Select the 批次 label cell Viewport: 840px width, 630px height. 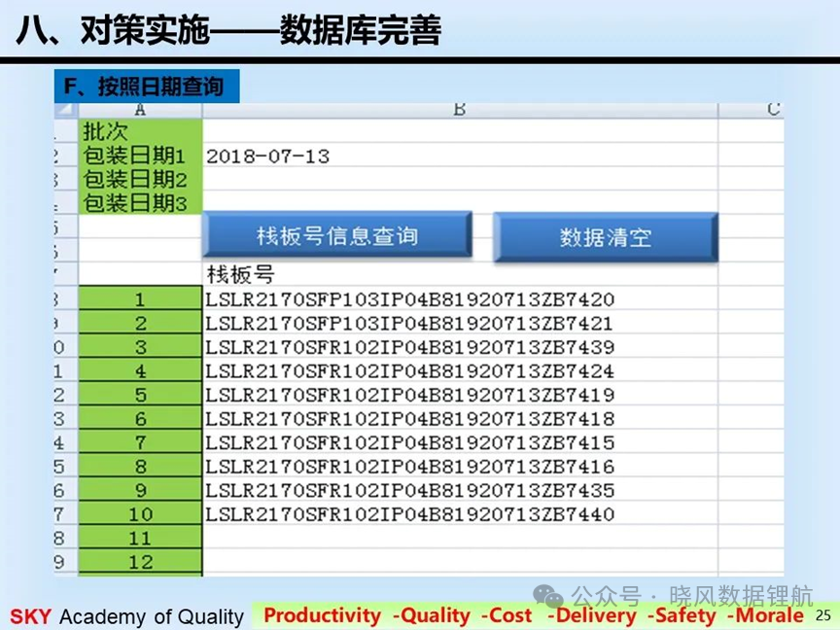(140, 131)
